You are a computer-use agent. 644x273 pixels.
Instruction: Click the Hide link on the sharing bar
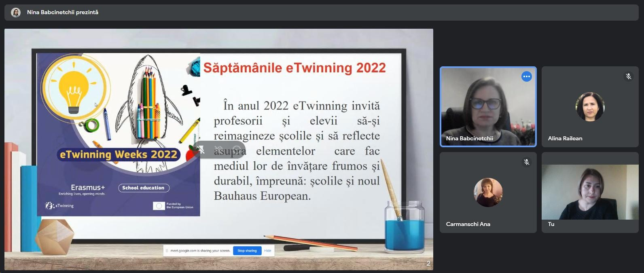point(268,251)
